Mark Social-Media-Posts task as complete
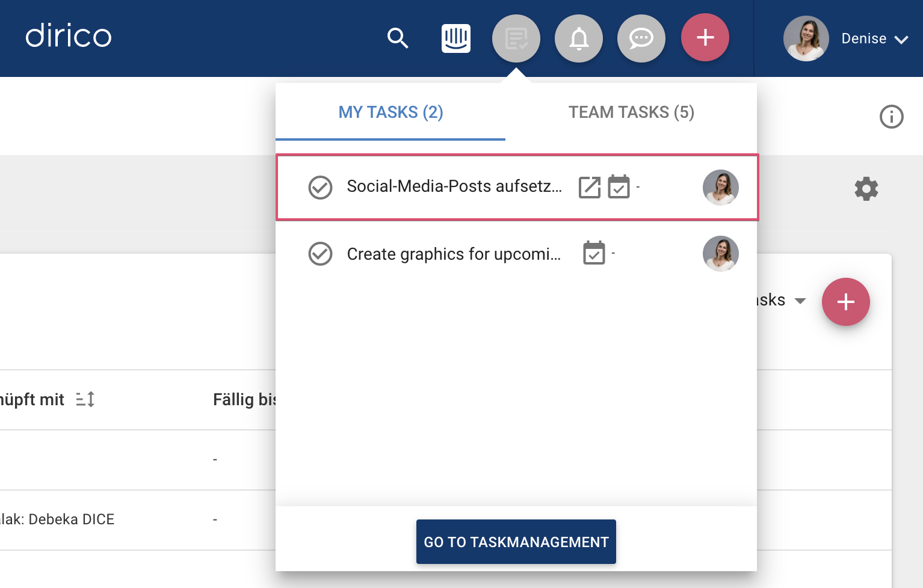 [x=320, y=188]
